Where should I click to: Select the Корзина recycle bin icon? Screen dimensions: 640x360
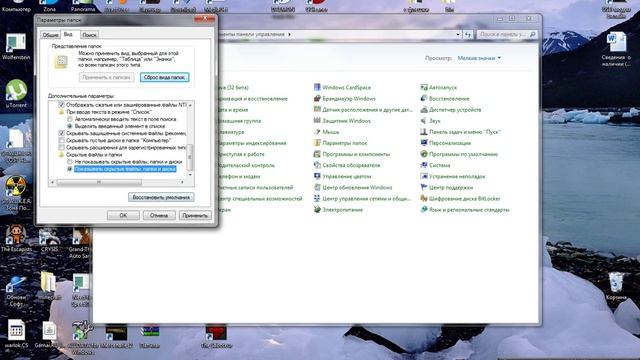616,287
